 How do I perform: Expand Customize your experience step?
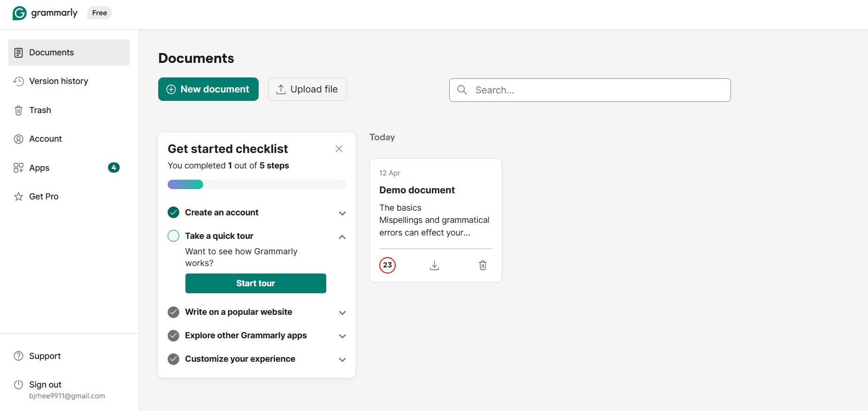pyautogui.click(x=342, y=360)
